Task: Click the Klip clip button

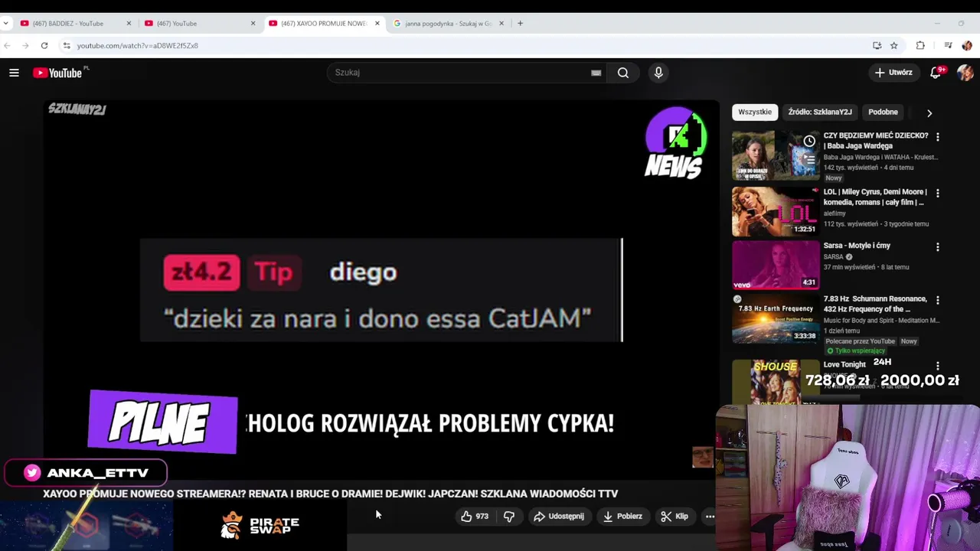Action: [x=675, y=517]
